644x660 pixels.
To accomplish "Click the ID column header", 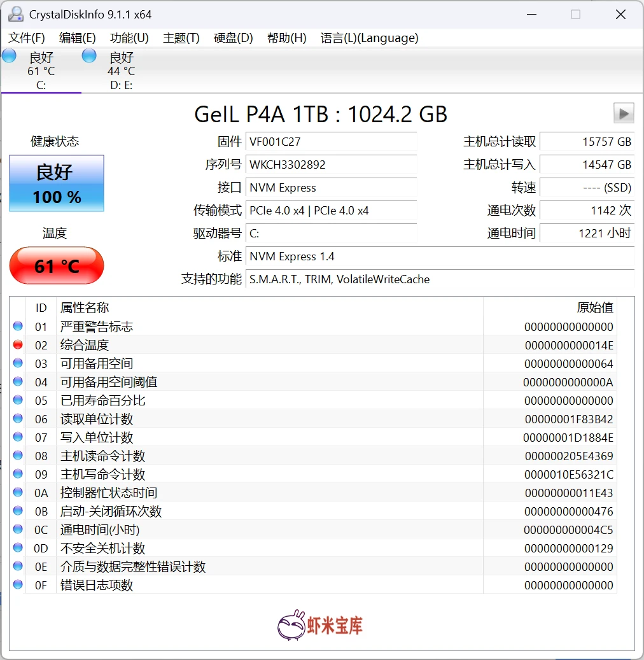I will click(x=41, y=307).
